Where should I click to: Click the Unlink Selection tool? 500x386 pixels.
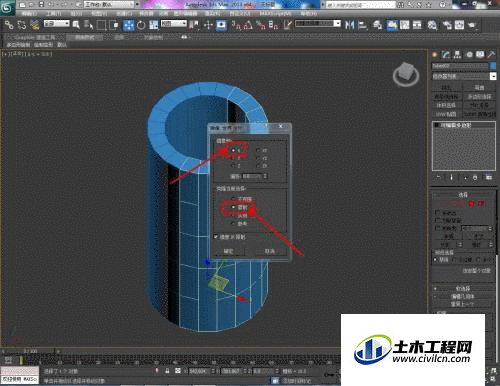(x=22, y=25)
